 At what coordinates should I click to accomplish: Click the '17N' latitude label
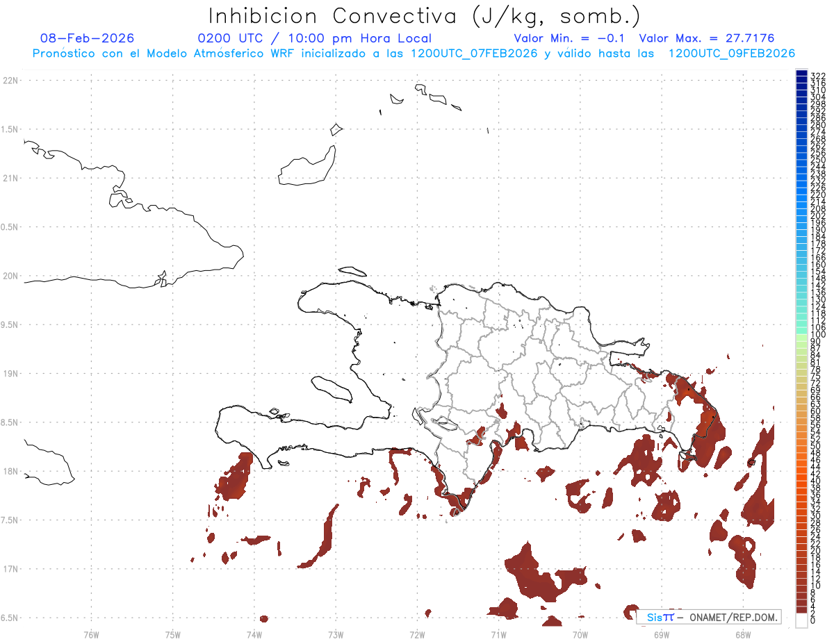point(11,569)
